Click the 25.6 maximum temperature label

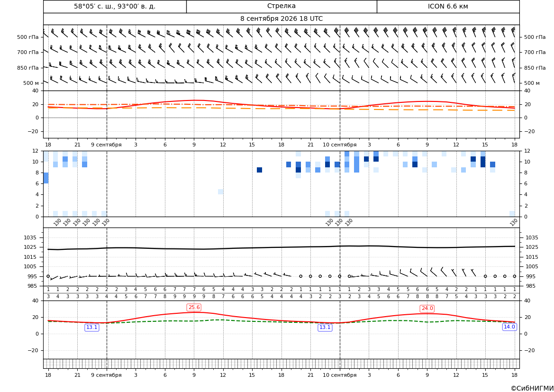coord(194,308)
